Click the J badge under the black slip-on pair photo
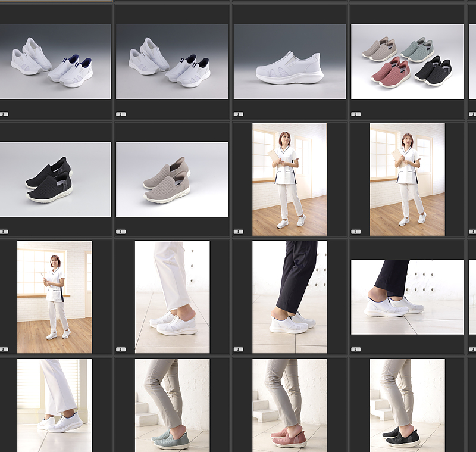 tap(4, 232)
